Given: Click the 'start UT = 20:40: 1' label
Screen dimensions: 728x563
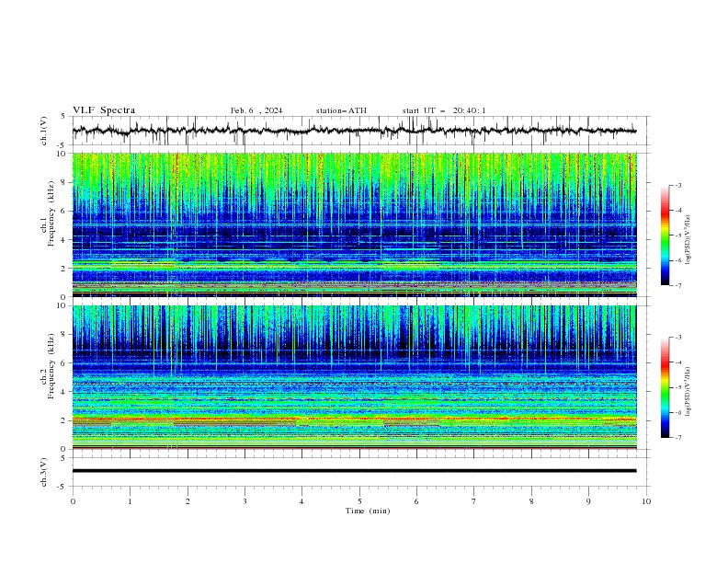Looking at the screenshot, I should tap(444, 110).
